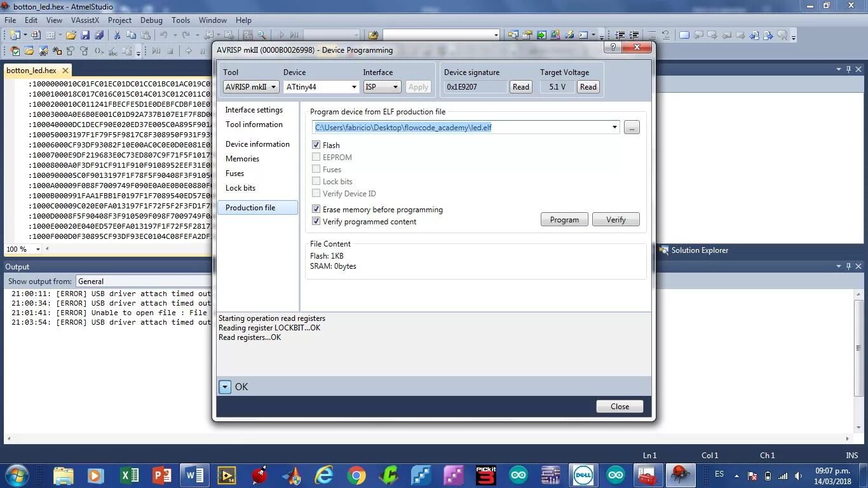Click the Find in Files magnifier icon

click(261, 35)
